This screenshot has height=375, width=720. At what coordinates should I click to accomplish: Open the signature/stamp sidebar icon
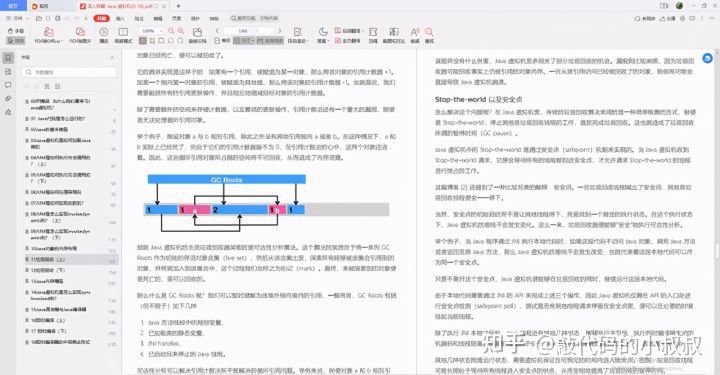pyautogui.click(x=8, y=112)
